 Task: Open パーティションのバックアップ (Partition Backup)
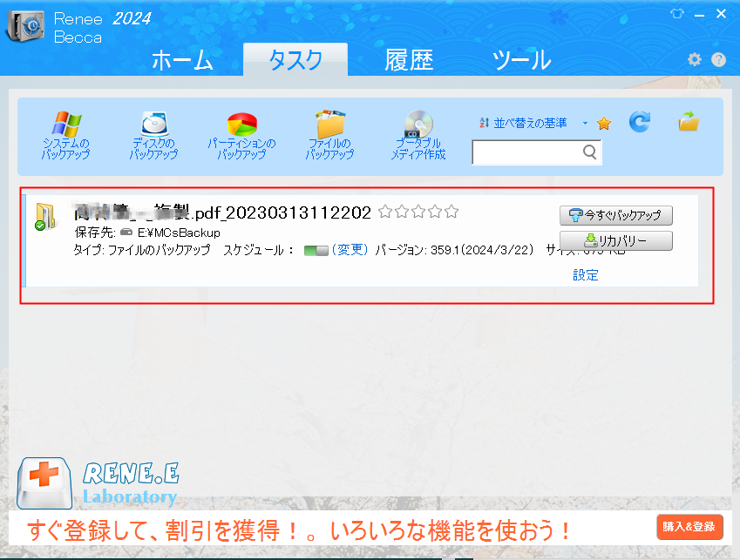click(241, 135)
